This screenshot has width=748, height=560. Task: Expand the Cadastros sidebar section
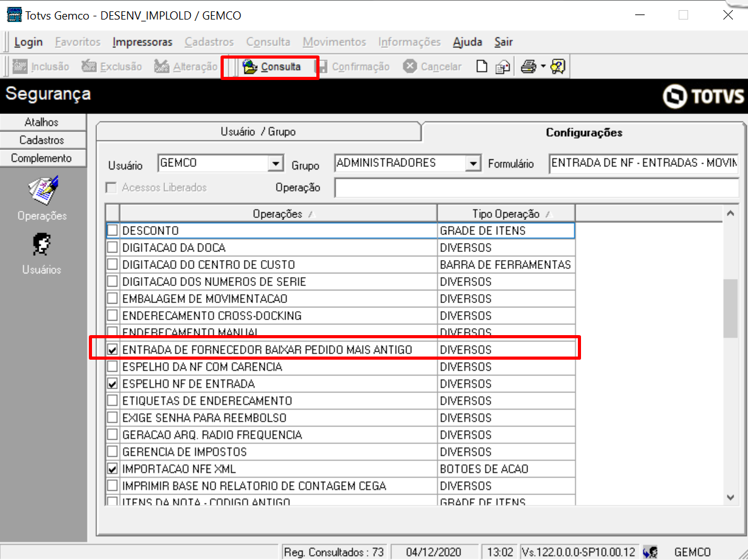tap(42, 140)
